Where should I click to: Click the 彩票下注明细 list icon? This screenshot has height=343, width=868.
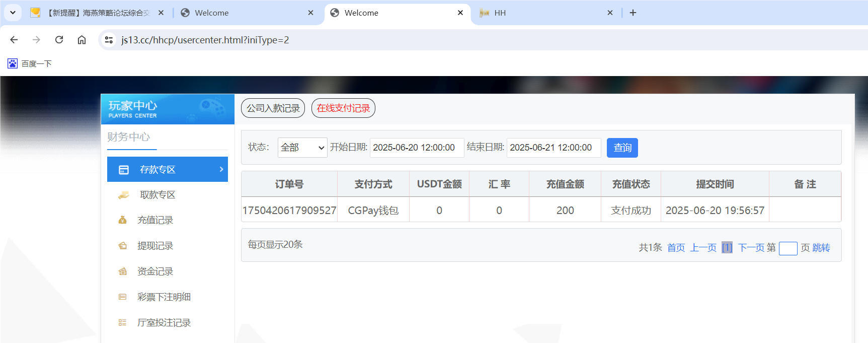122,297
